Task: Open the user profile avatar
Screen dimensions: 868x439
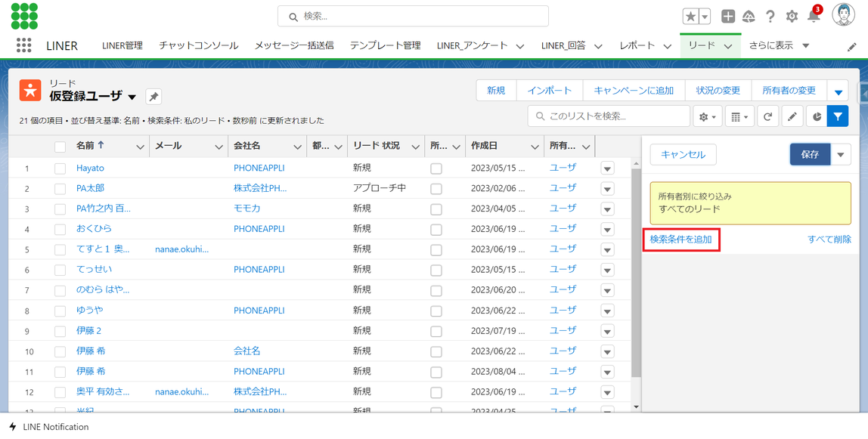Action: pyautogui.click(x=843, y=15)
